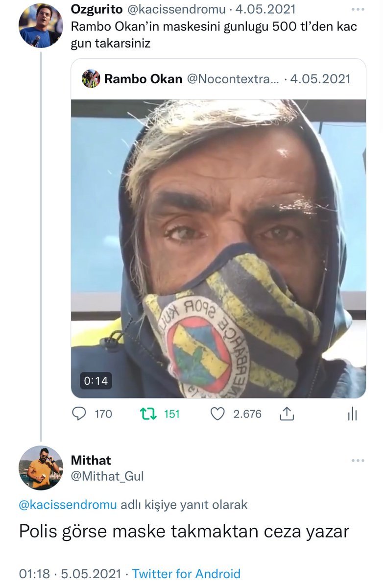This screenshot has width=385, height=588.
Task: Retweet the Ozgurito tweet
Action: pos(146,414)
